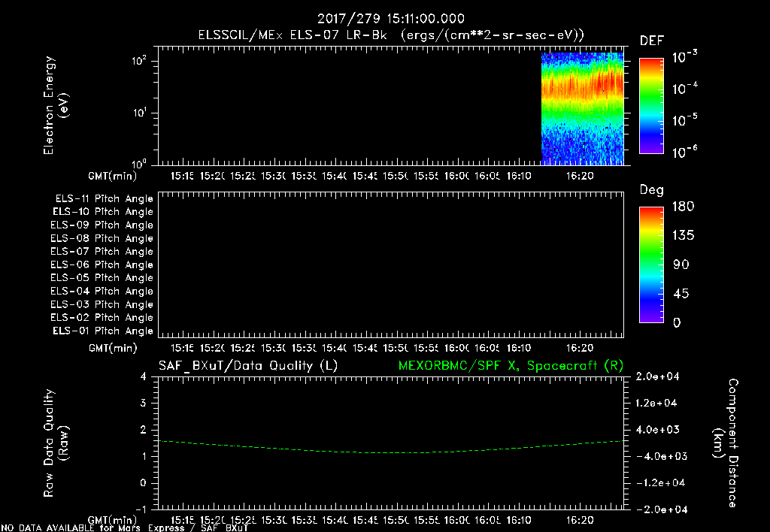The width and height of the screenshot is (770, 532).
Task: Click 16:20 time label under the bottom panel
Action: pyautogui.click(x=580, y=520)
